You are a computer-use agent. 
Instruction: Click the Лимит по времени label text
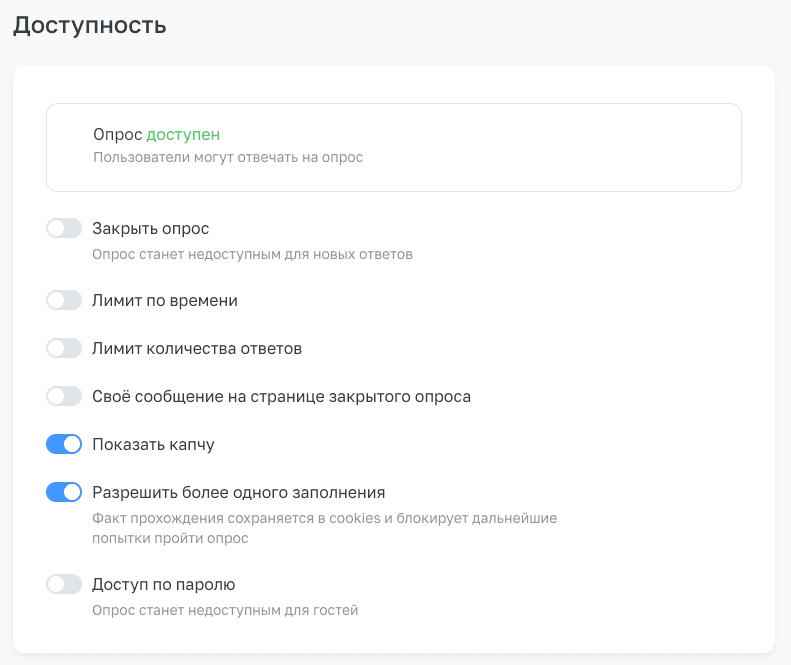click(164, 301)
